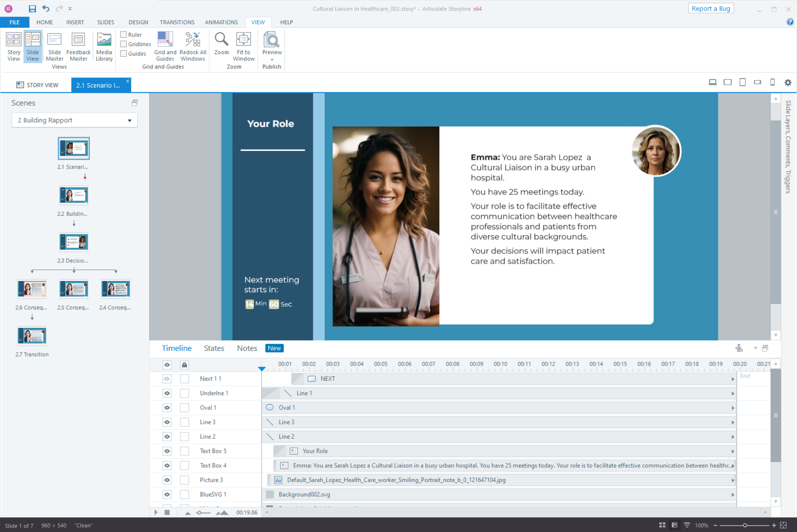Screen dimensions: 797x532
Task: Open the player settings gear icon
Action: pyautogui.click(x=787, y=83)
